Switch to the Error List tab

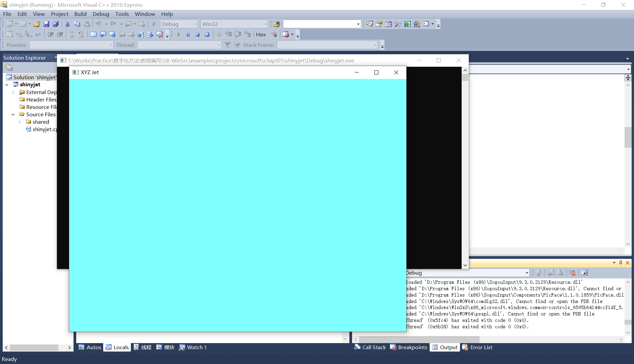pos(477,347)
